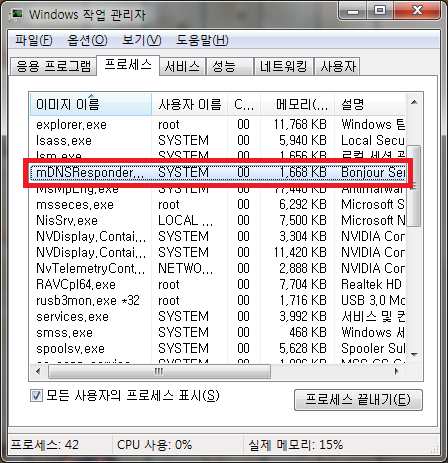Sort by 설명 column header

click(370, 104)
